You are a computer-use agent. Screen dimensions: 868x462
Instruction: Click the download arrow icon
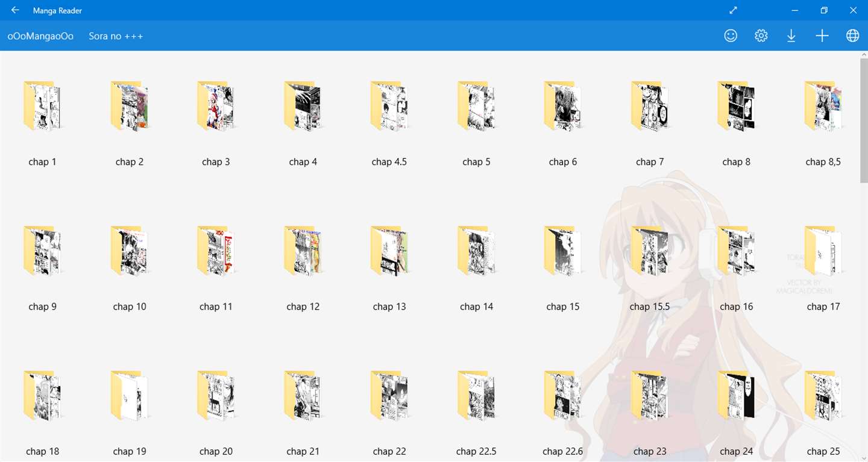pos(791,36)
